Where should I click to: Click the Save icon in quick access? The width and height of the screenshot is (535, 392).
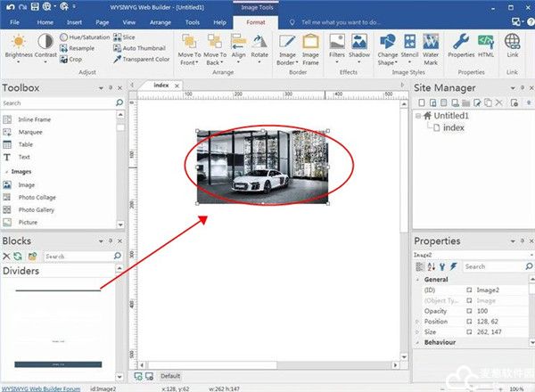(35, 7)
